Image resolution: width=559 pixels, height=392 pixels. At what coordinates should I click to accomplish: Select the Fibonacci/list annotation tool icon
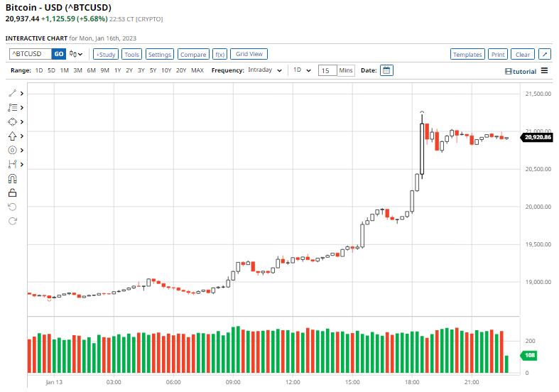[13, 108]
